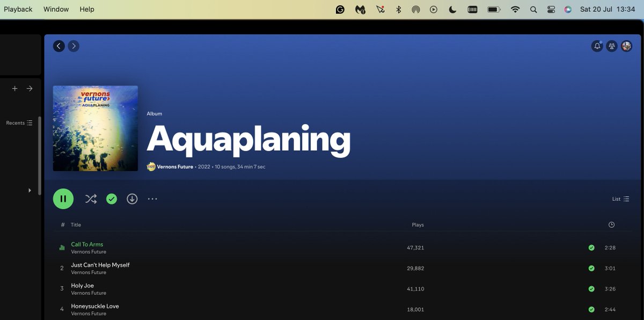Viewport: 644px width, 320px height.
Task: Open battery status in menu bar
Action: pos(494,9)
